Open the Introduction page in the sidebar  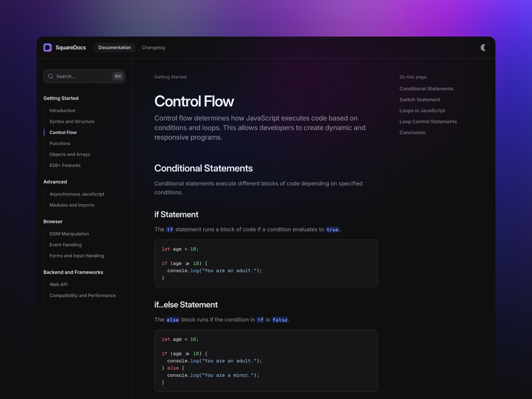[62, 110]
